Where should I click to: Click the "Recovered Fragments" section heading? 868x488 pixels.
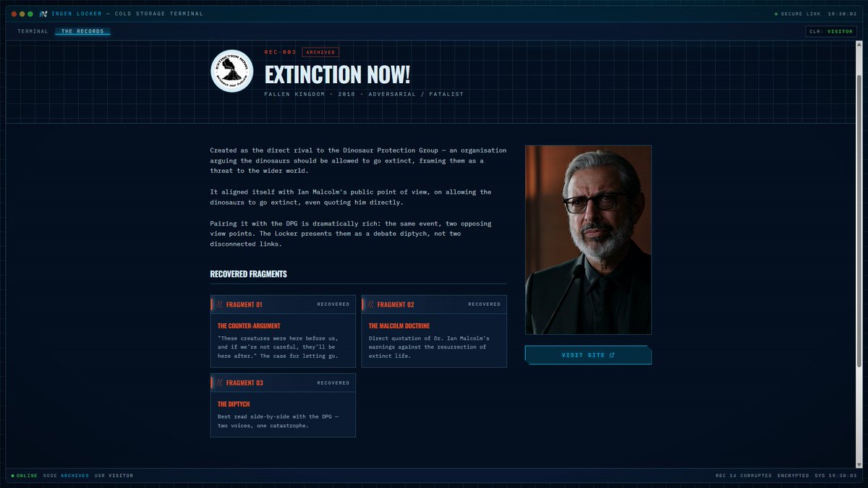249,274
